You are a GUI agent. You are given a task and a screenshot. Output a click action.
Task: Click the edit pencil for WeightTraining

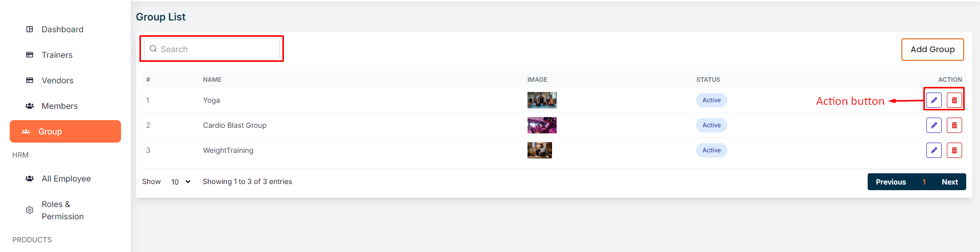934,150
